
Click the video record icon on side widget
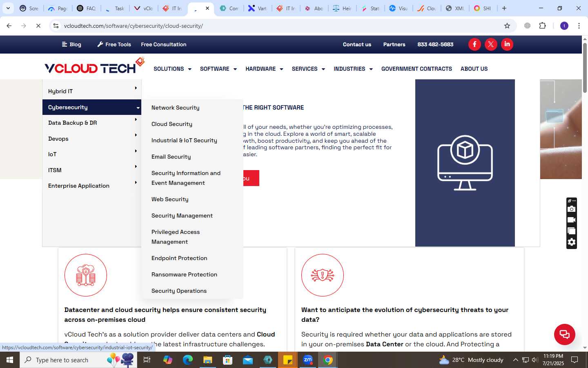(x=571, y=220)
